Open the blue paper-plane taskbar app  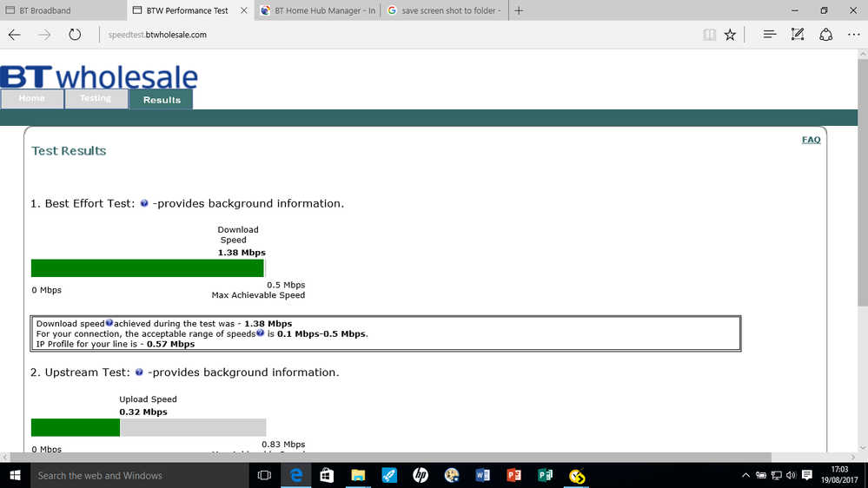(x=389, y=475)
